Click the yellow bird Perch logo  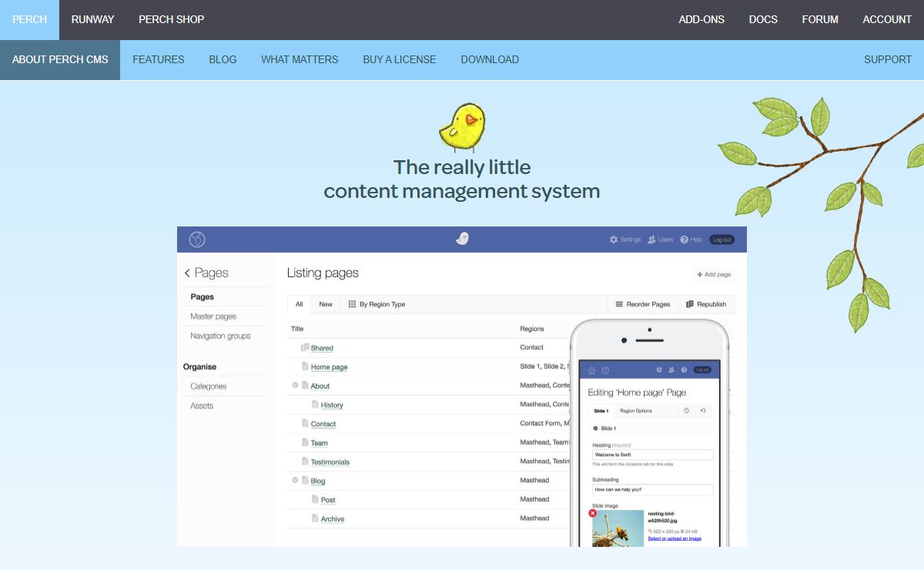[462, 127]
